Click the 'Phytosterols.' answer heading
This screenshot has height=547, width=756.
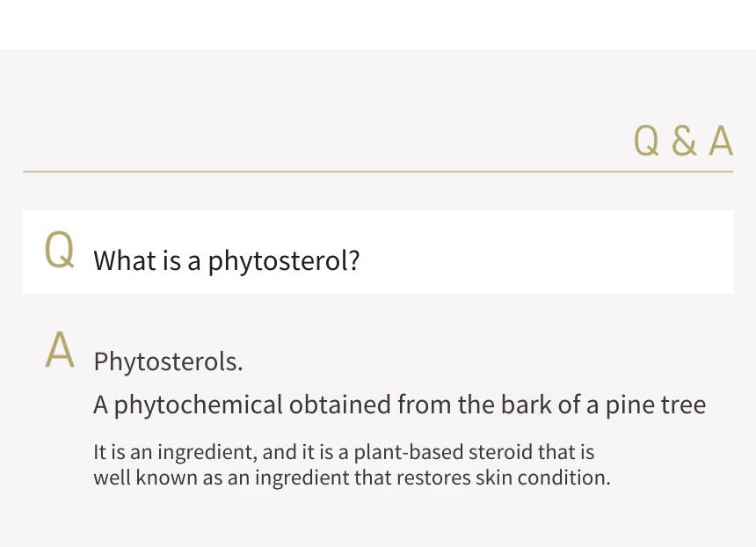[168, 361]
